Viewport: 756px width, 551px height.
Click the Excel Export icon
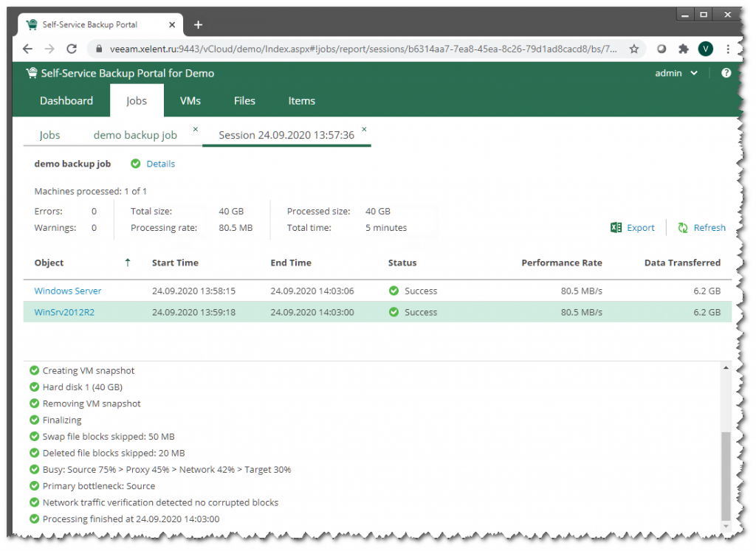coord(616,227)
